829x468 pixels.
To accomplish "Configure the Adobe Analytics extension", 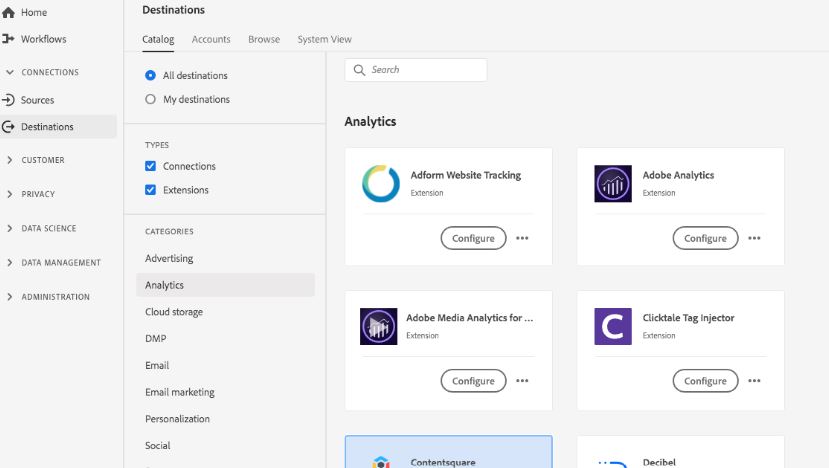I will (705, 238).
